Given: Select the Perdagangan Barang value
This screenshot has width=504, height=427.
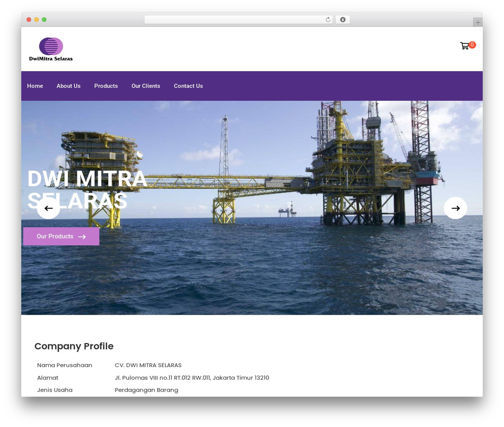Looking at the screenshot, I should pyautogui.click(x=146, y=390).
